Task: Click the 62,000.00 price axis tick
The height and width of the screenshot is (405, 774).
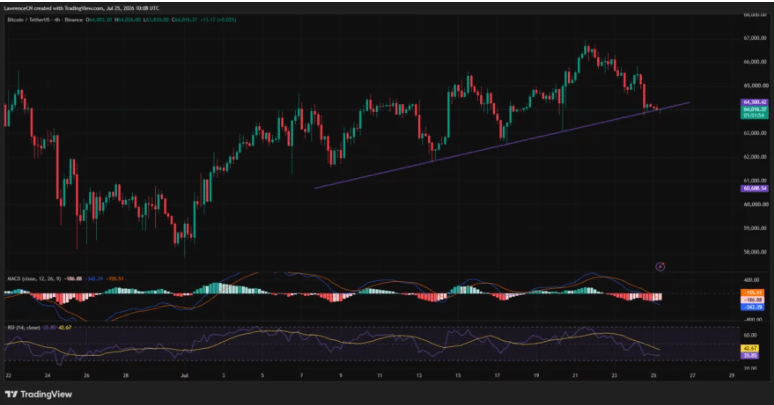Action: (755, 157)
